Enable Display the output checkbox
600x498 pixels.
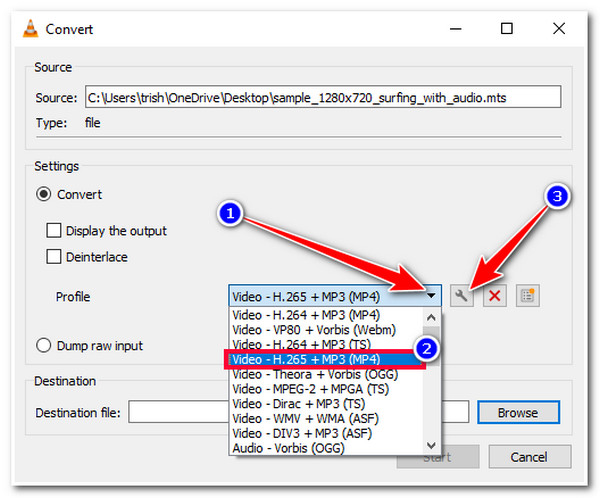[54, 231]
